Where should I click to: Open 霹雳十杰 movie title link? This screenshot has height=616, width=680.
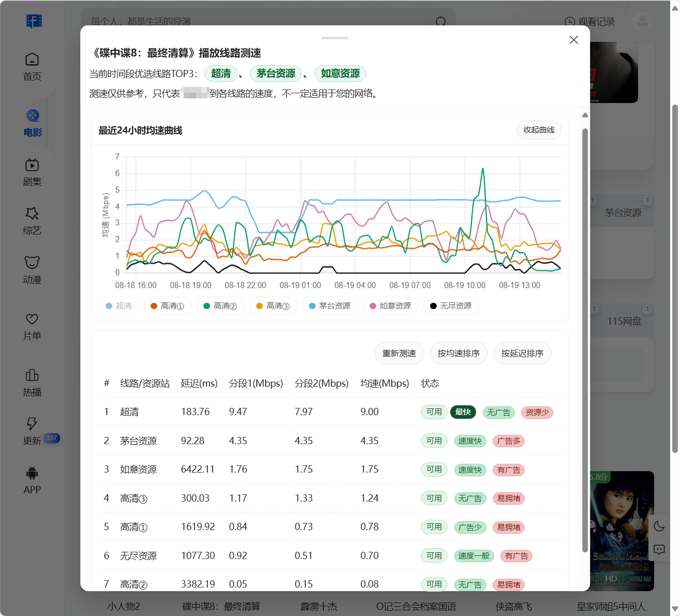pos(319,607)
